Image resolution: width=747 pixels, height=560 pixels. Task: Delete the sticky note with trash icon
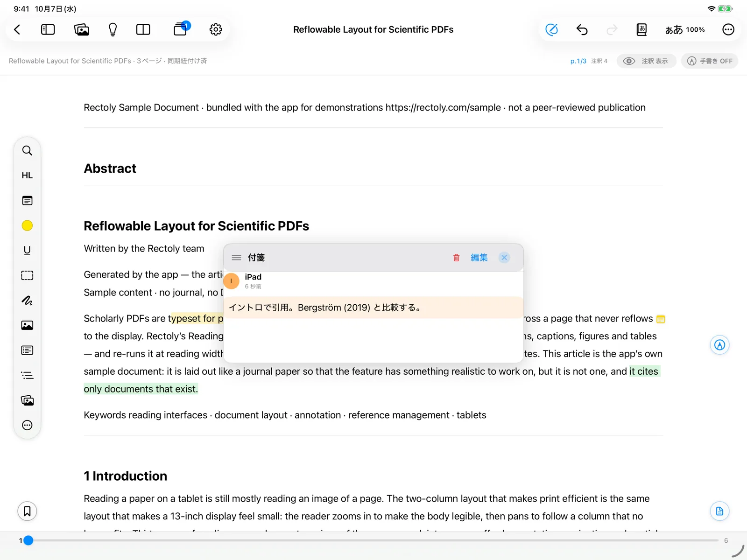click(456, 258)
